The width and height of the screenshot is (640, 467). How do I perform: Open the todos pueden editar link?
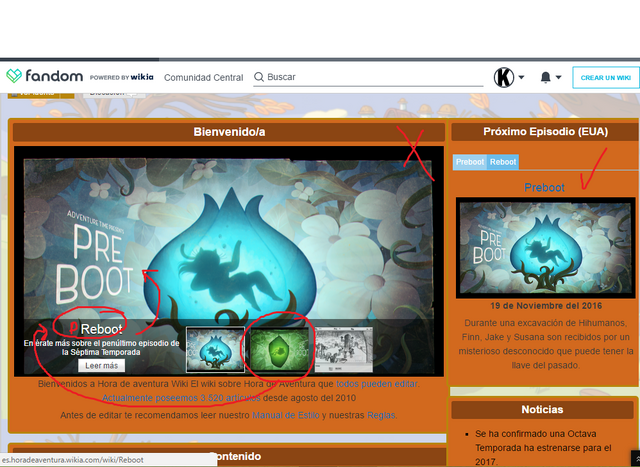point(377,384)
